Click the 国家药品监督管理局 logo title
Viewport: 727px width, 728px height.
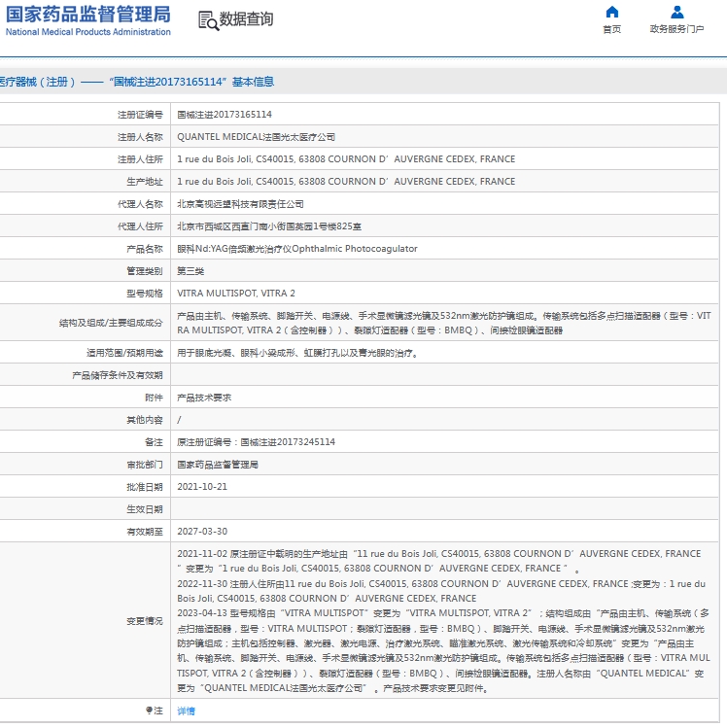pyautogui.click(x=88, y=15)
